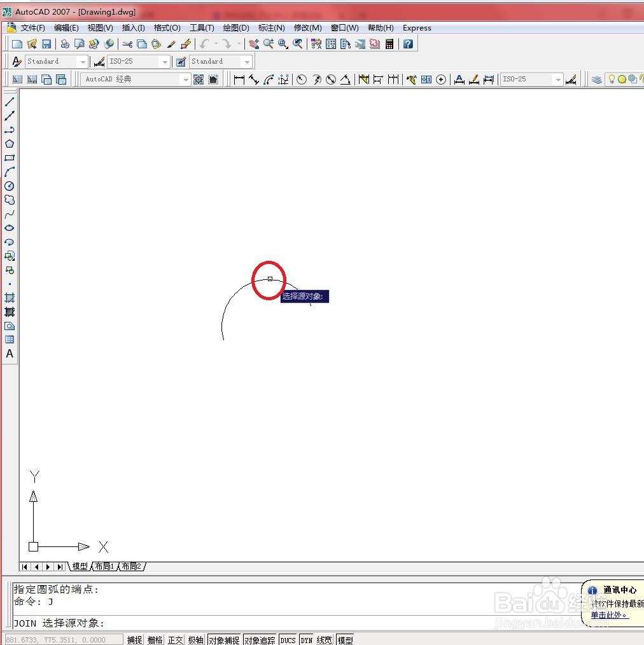Open the QuickCalc calculator icon
The height and width of the screenshot is (645, 644).
(389, 44)
